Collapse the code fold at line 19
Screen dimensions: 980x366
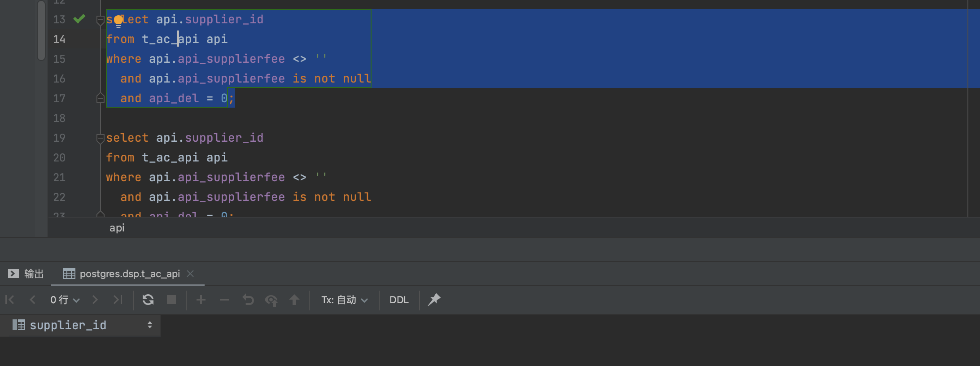[x=100, y=138]
